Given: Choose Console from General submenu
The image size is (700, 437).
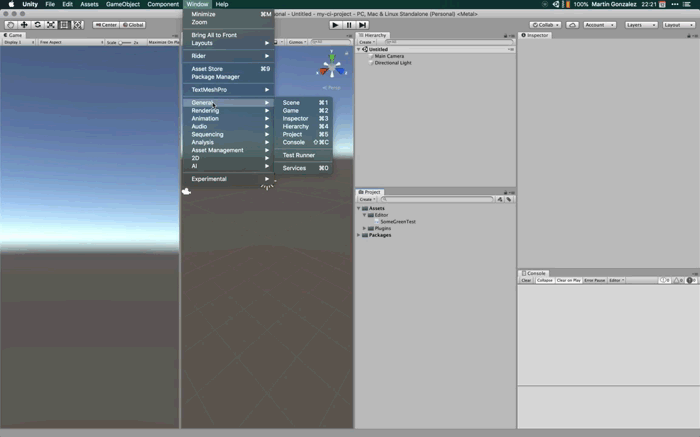Looking at the screenshot, I should click(304, 142).
